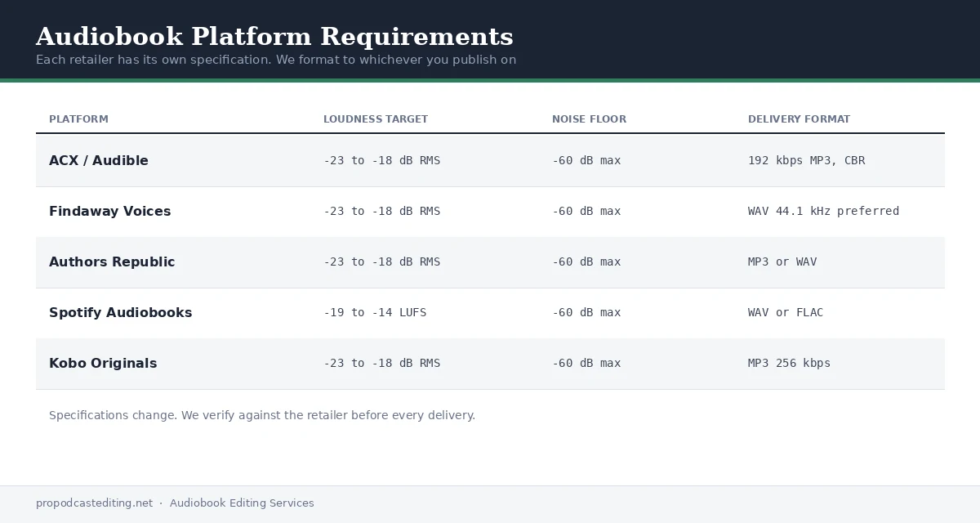Select the ACX / Audible platform name
Screen dimensions: 980x523
click(99, 161)
